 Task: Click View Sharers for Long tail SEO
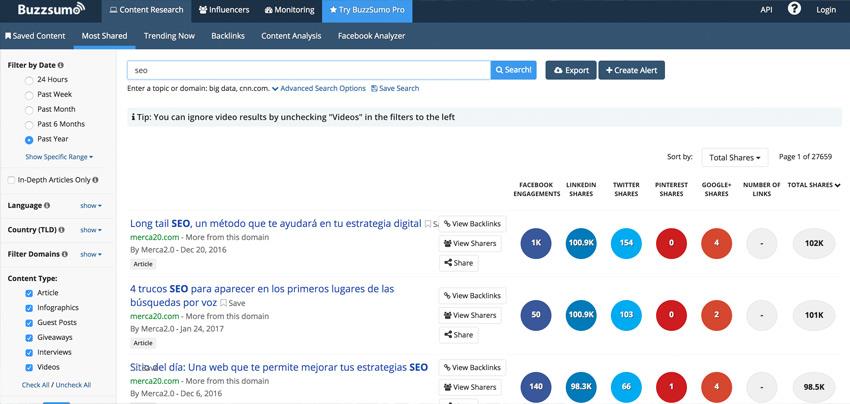pyautogui.click(x=470, y=243)
